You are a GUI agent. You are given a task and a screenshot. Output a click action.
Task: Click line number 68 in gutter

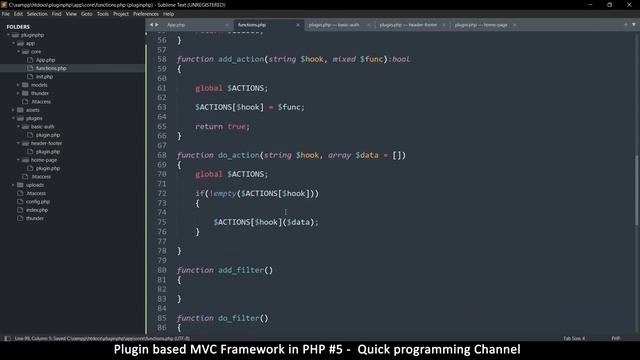click(162, 155)
